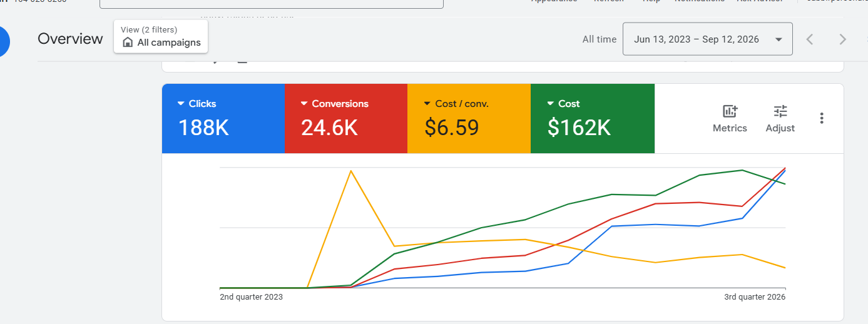
Task: Go to next date range arrow
Action: [842, 39]
